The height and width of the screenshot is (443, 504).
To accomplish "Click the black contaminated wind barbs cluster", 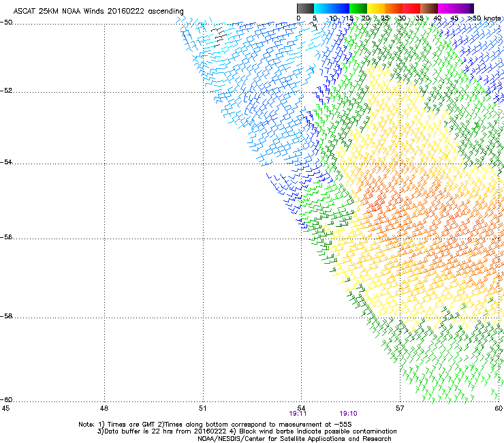I will point(219,37).
